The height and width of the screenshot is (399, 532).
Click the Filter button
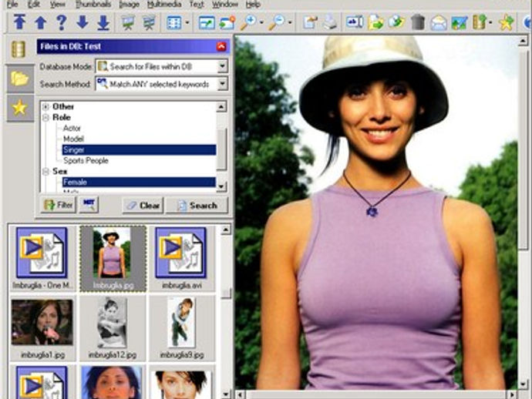tap(59, 205)
